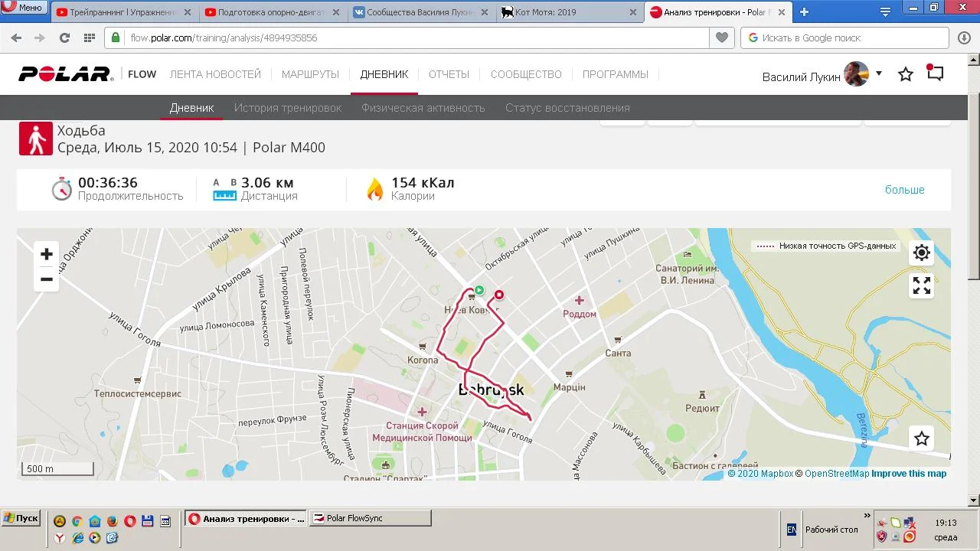
Task: Click the walking sport icon
Action: pos(36,139)
